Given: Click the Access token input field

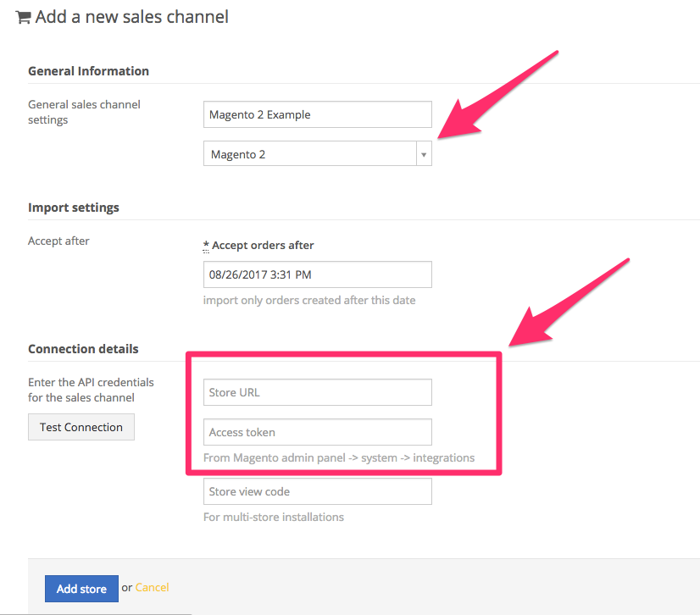Looking at the screenshot, I should click(318, 432).
